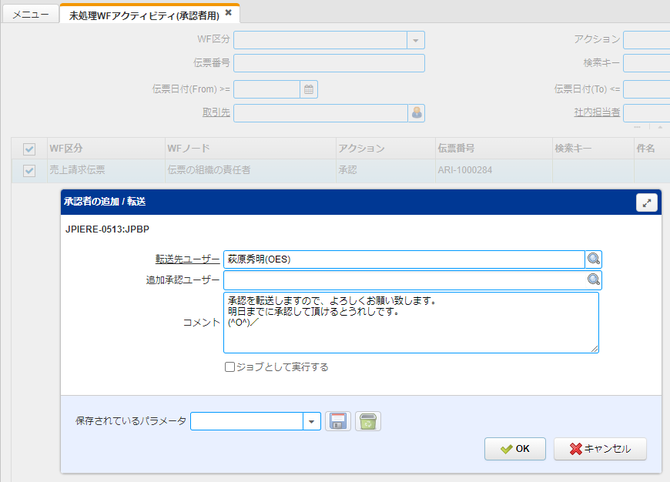Open the 保存されているパラメータ dropdown arrow
This screenshot has height=482, width=670.
[x=312, y=421]
